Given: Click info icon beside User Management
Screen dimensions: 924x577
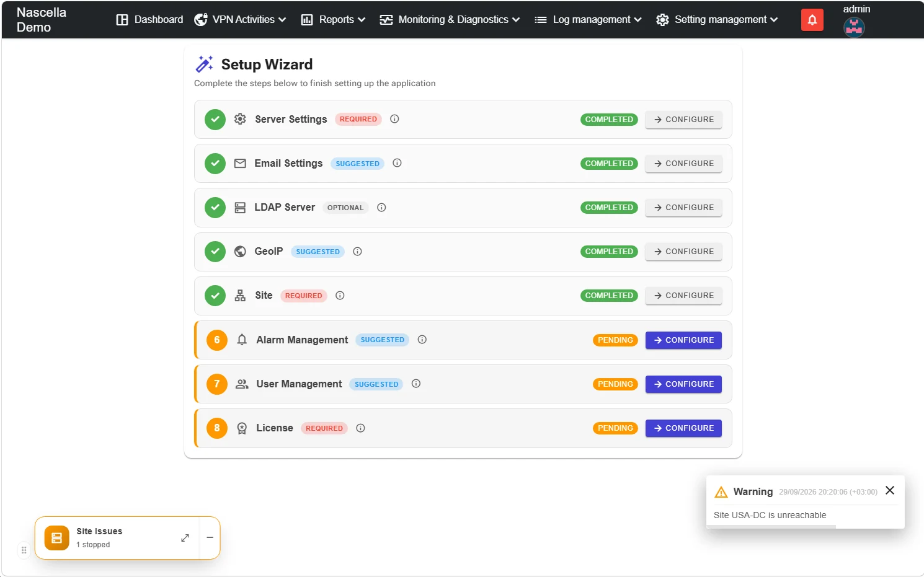Looking at the screenshot, I should (416, 384).
